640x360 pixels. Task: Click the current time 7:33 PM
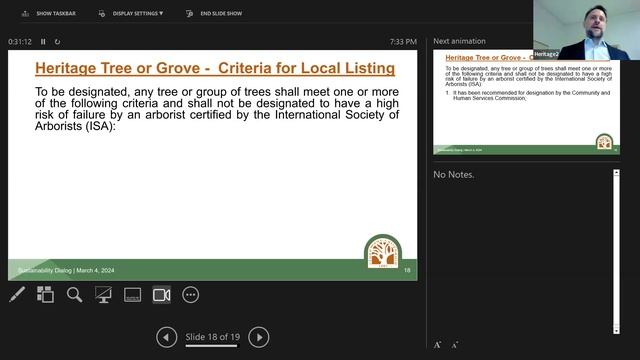403,42
